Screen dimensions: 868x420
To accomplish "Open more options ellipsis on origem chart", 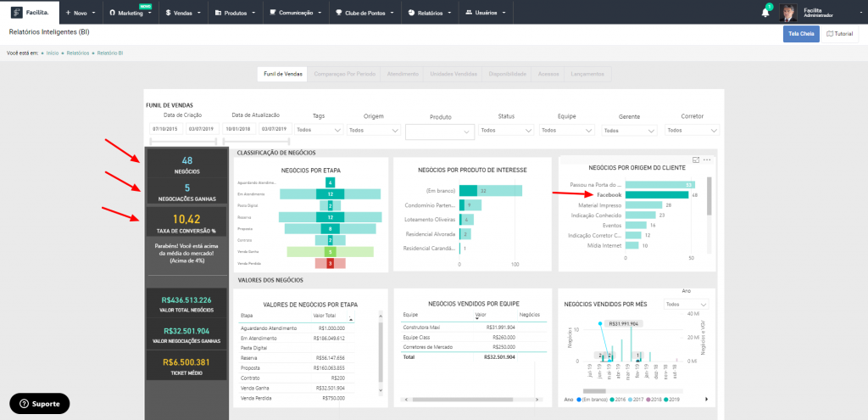I will 707,160.
